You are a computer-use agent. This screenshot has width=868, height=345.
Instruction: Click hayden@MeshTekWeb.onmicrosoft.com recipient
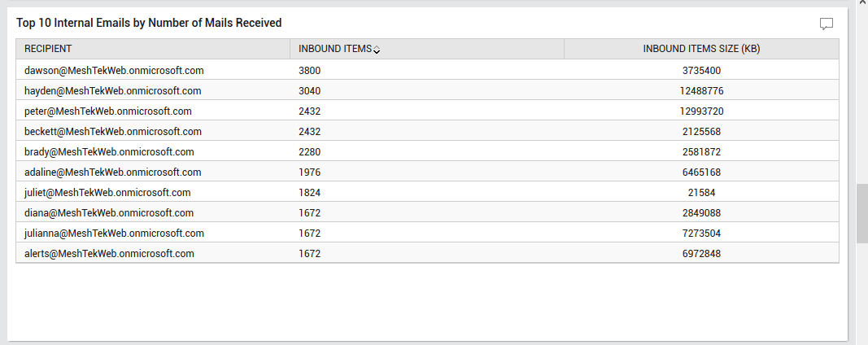point(113,91)
